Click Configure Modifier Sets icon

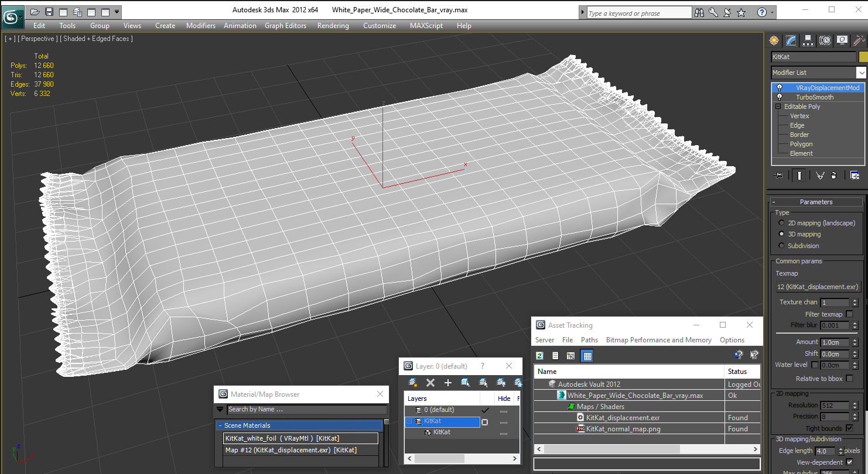point(855,175)
